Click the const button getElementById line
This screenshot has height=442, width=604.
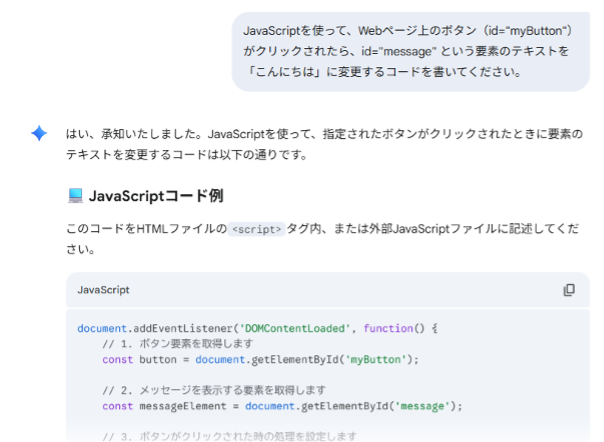point(260,360)
